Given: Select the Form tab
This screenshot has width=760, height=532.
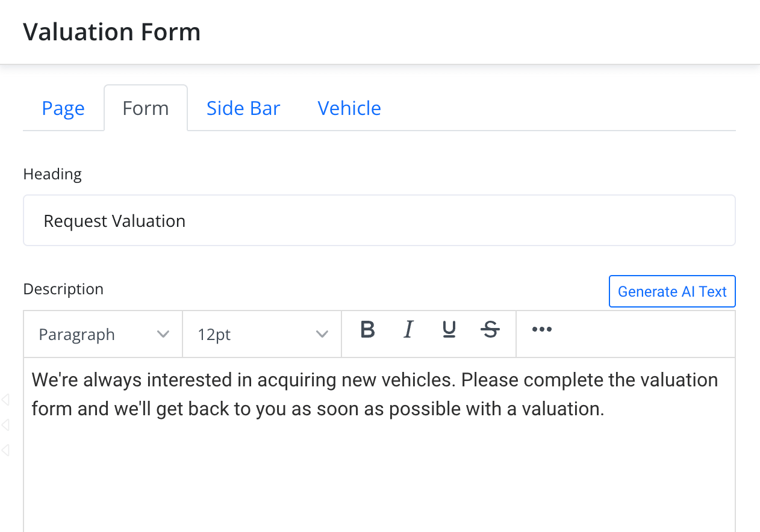Looking at the screenshot, I should 146,108.
